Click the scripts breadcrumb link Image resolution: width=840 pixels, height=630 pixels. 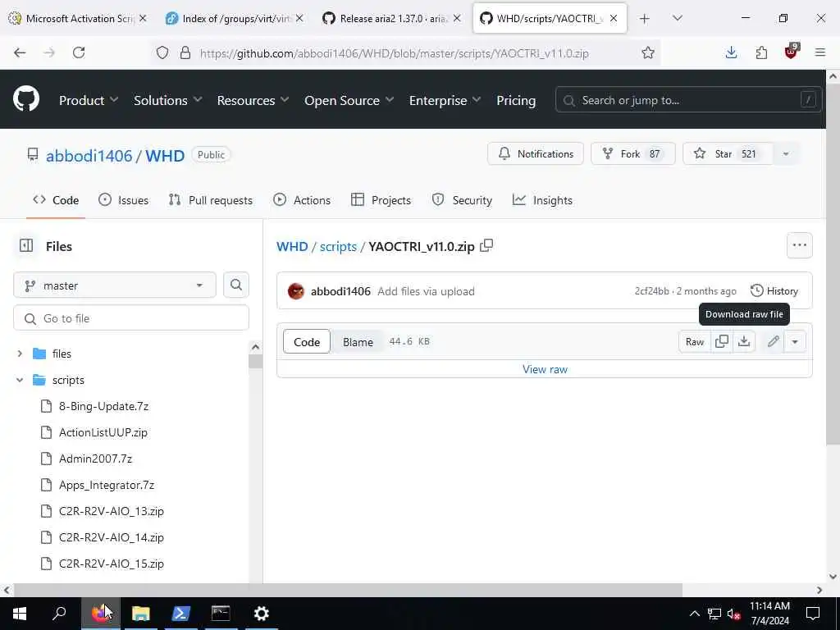pos(338,246)
